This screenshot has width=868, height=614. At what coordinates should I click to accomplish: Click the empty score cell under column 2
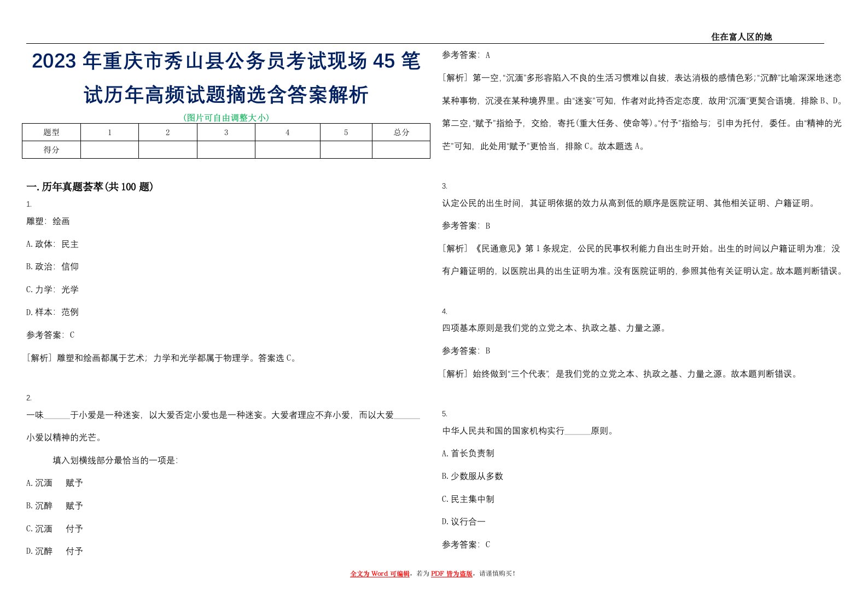point(167,150)
